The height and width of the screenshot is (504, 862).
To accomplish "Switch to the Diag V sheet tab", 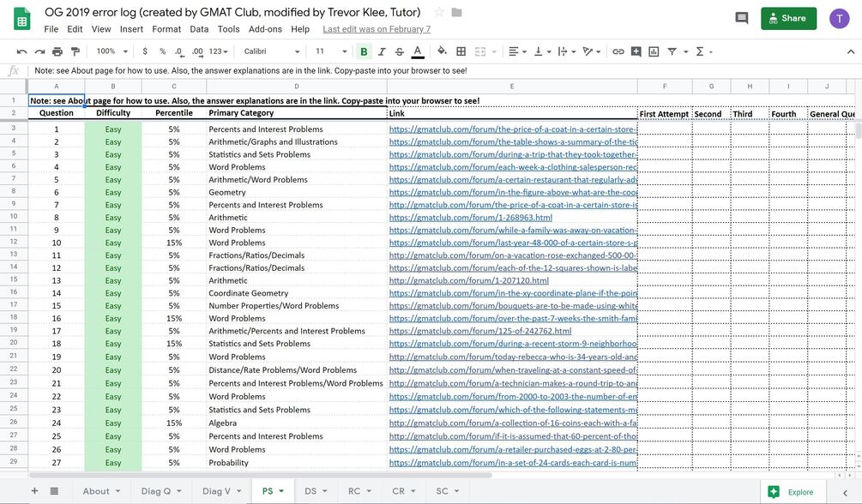I will [221, 491].
